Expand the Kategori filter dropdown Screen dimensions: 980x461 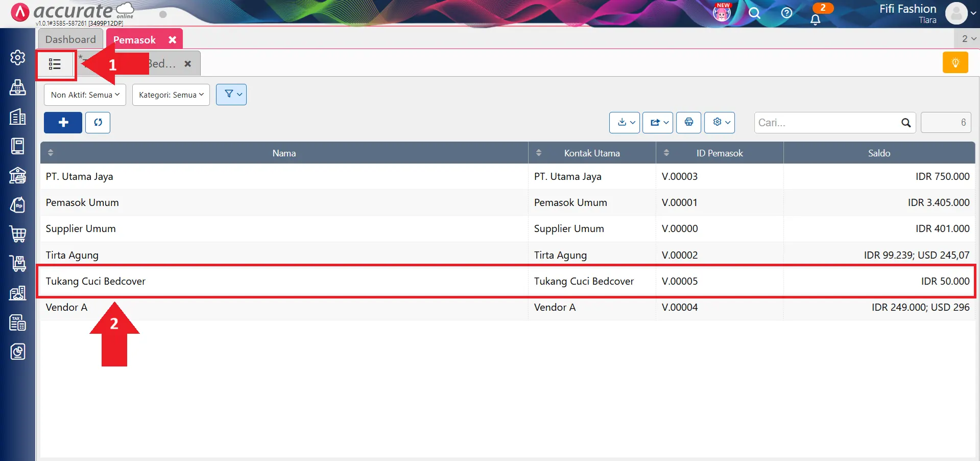pyautogui.click(x=171, y=95)
